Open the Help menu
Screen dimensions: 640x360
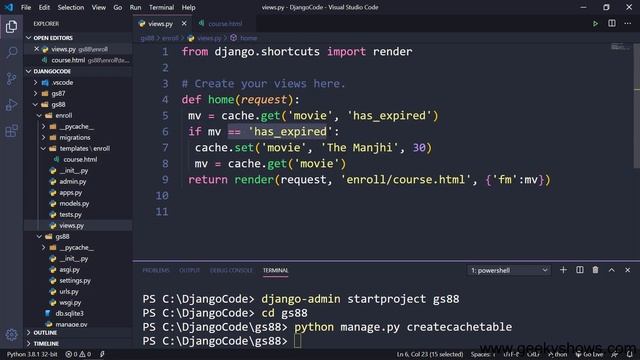(188, 7)
